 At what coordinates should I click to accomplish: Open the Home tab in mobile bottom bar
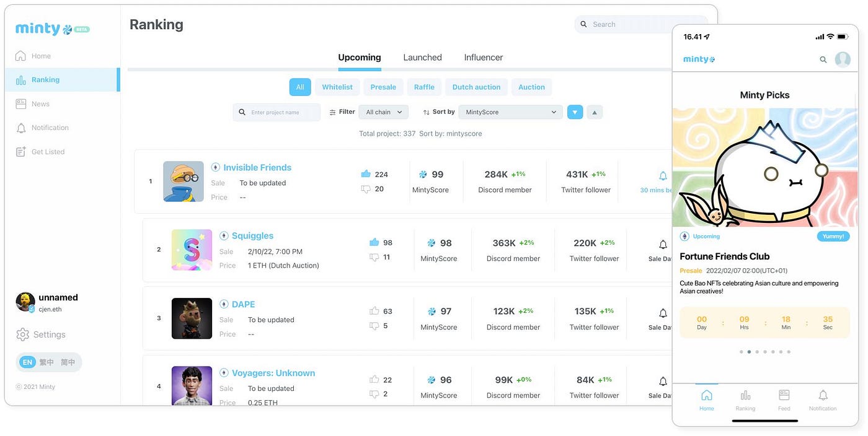click(707, 399)
